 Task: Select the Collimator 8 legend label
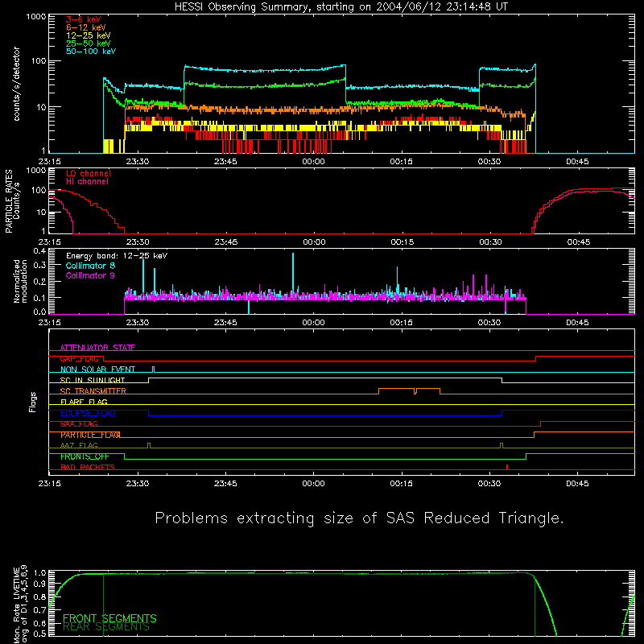pyautogui.click(x=90, y=266)
